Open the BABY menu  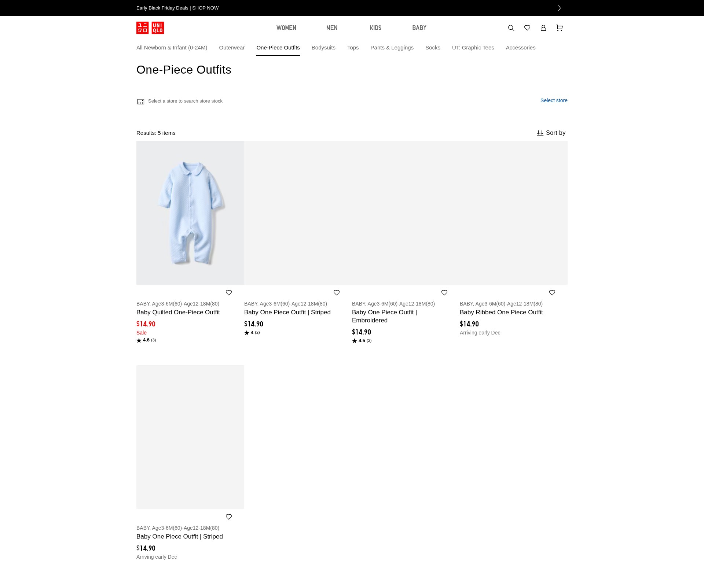point(419,28)
